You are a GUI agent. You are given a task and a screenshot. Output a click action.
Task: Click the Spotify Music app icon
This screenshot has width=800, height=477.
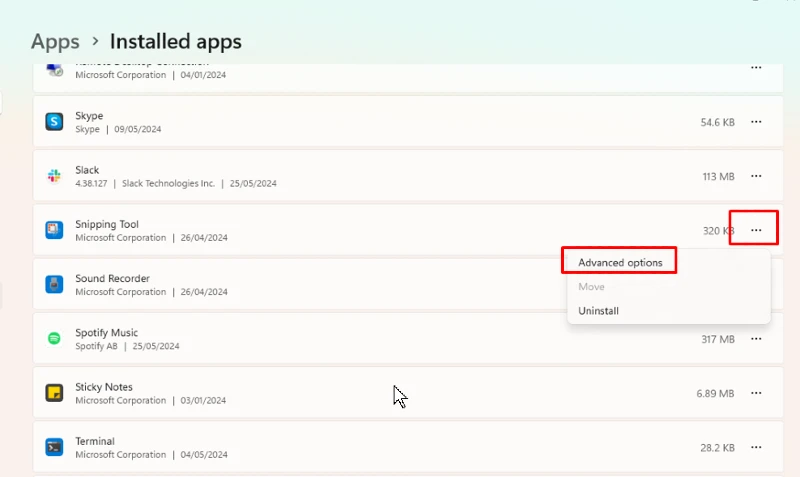point(54,338)
